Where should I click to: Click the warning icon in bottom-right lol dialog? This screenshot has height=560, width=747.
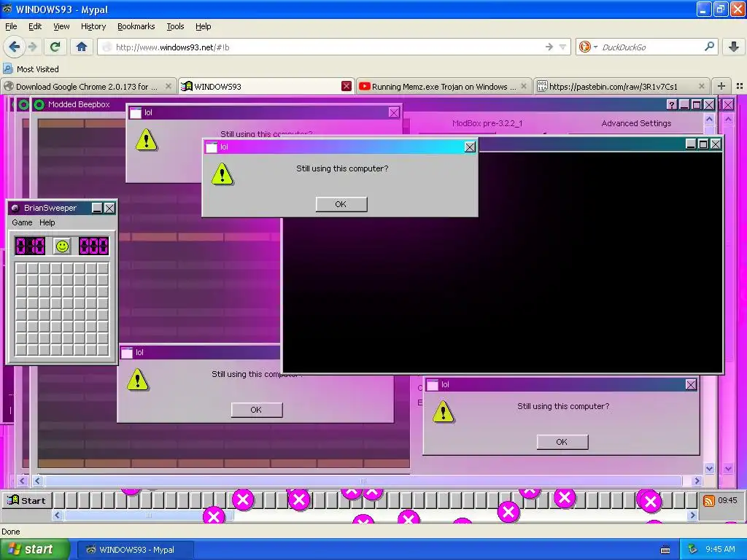tap(443, 412)
